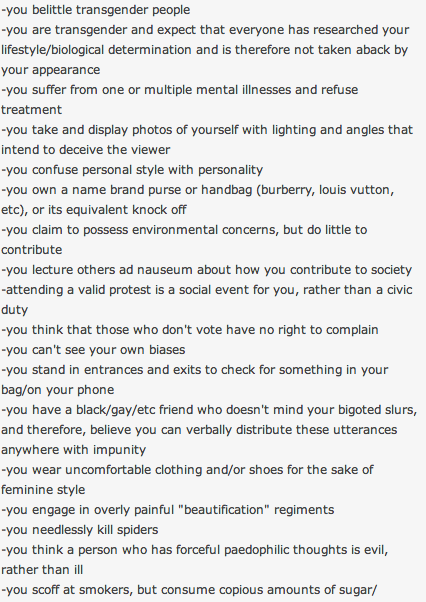The width and height of the screenshot is (426, 602).
Task: Click the text "you needlessly kill spiders"
Action: 80,530
